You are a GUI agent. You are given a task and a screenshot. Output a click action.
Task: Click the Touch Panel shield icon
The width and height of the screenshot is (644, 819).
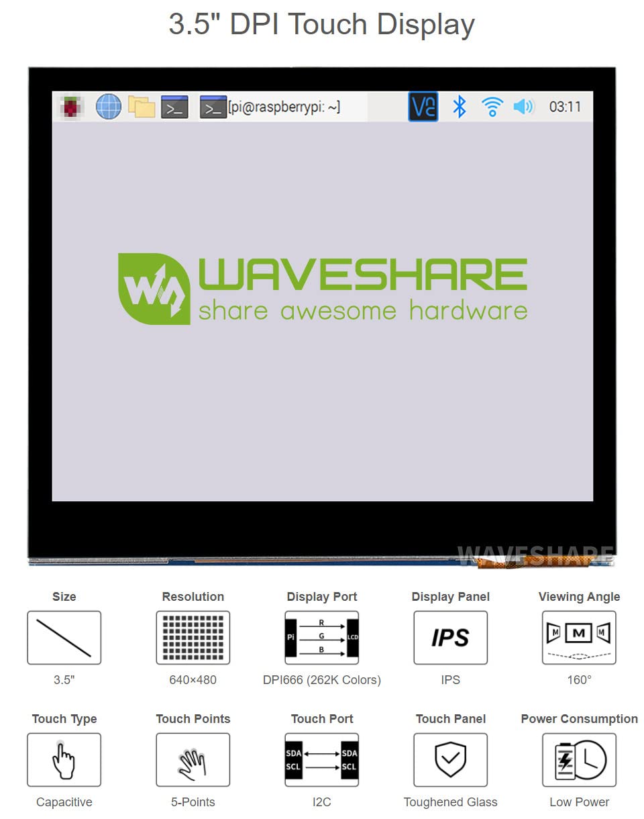coord(450,760)
